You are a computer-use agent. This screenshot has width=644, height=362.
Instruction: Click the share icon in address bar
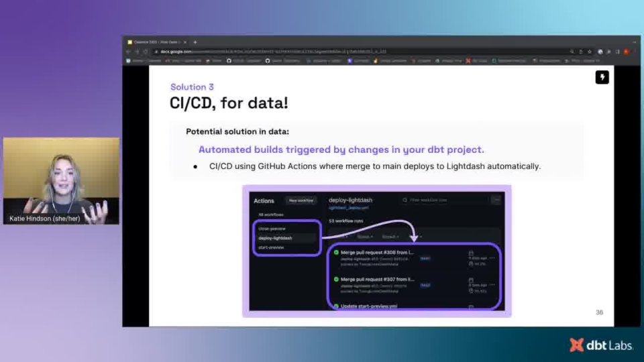coord(581,52)
